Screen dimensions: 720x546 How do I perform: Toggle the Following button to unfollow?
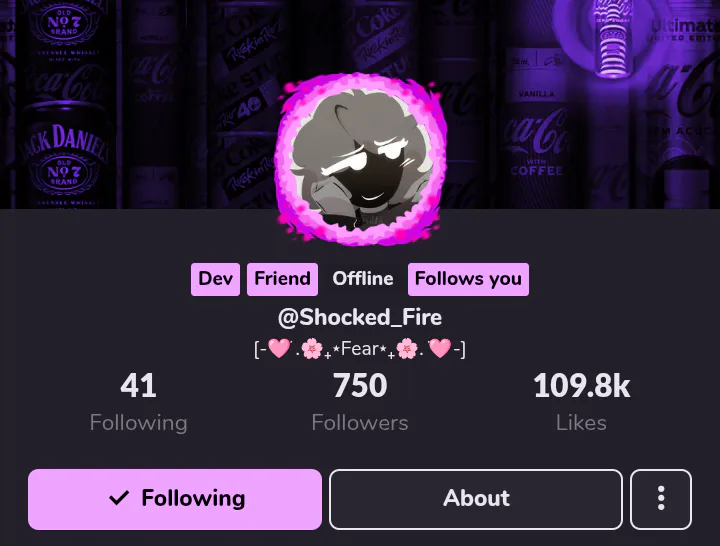[x=174, y=499]
